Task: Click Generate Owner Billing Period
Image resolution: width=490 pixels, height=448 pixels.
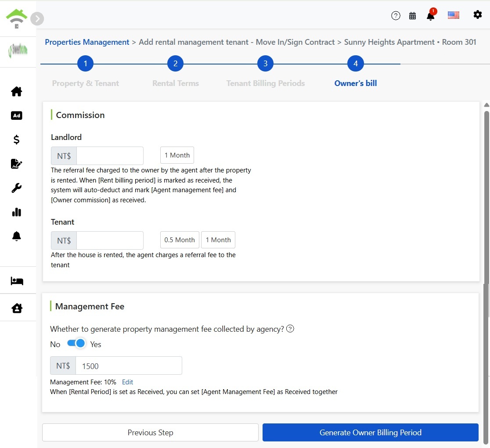Action: click(x=370, y=432)
